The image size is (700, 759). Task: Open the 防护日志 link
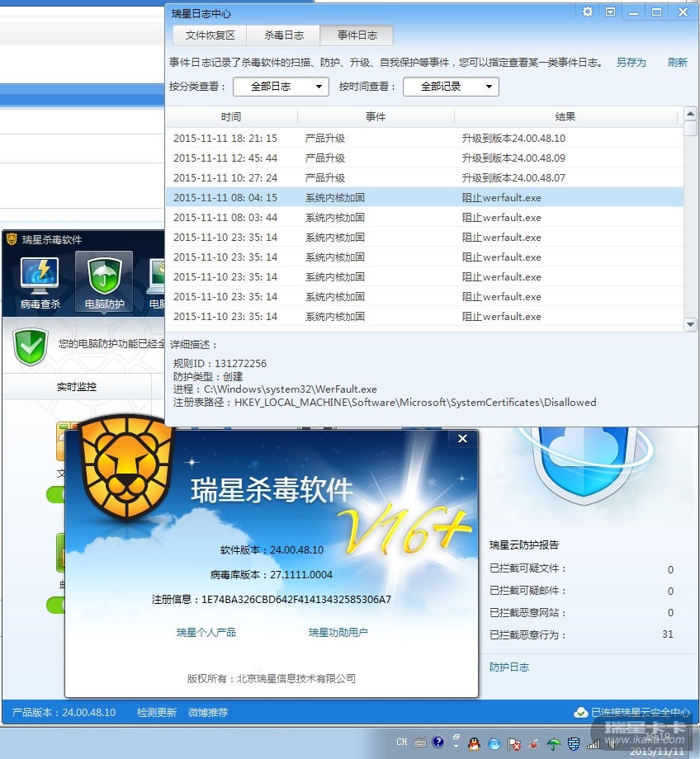[x=509, y=667]
